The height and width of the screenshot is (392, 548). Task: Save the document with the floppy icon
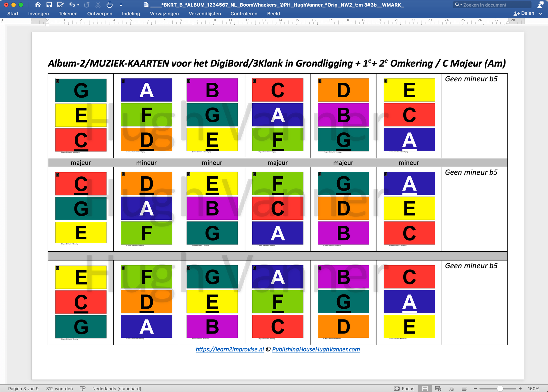pyautogui.click(x=49, y=5)
